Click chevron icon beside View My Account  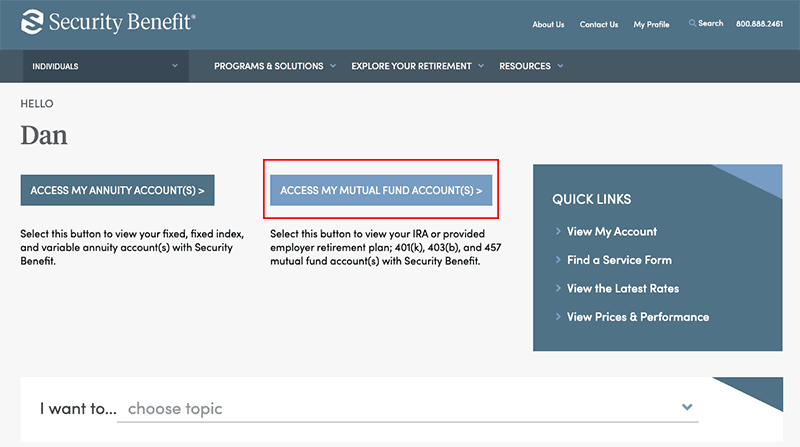click(558, 231)
